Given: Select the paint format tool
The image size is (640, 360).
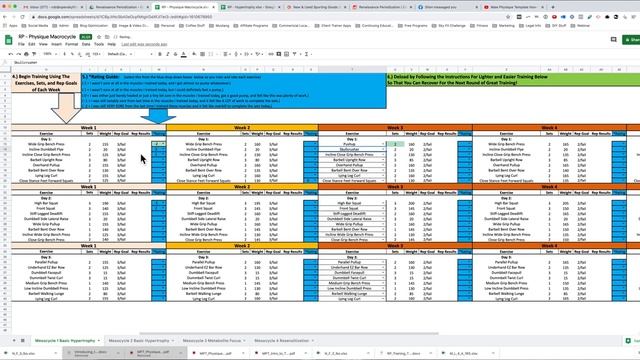Looking at the screenshot, I should point(34,54).
